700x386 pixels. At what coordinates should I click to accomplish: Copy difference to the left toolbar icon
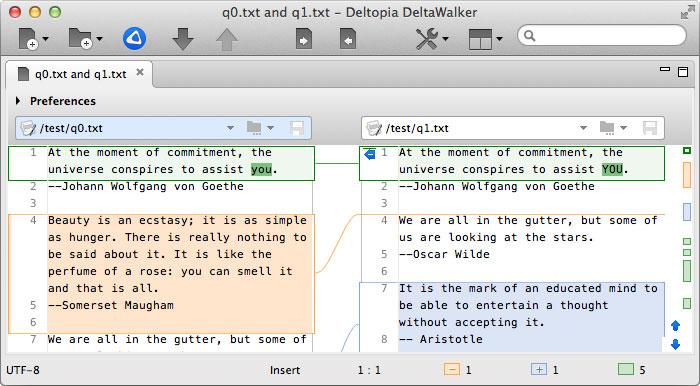(348, 39)
